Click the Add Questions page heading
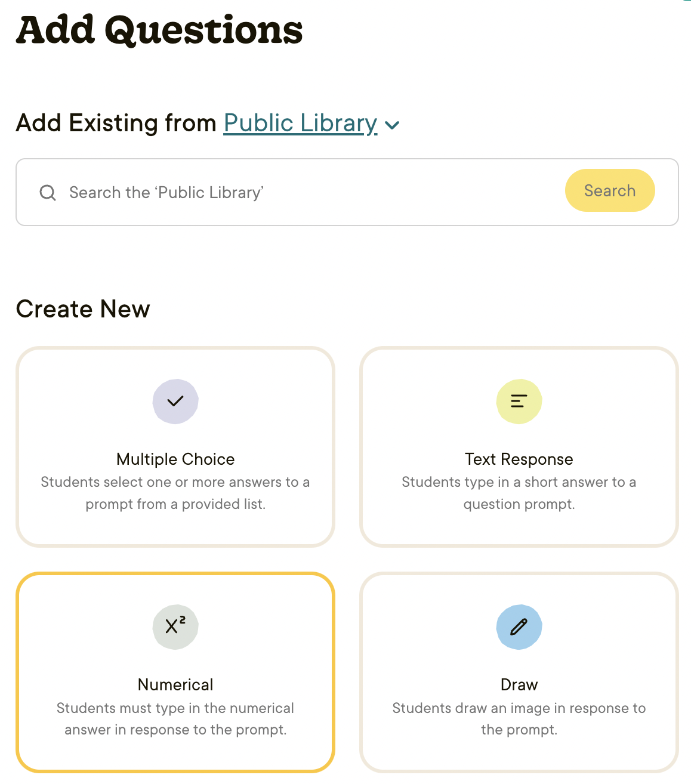691x784 pixels. coord(159,30)
